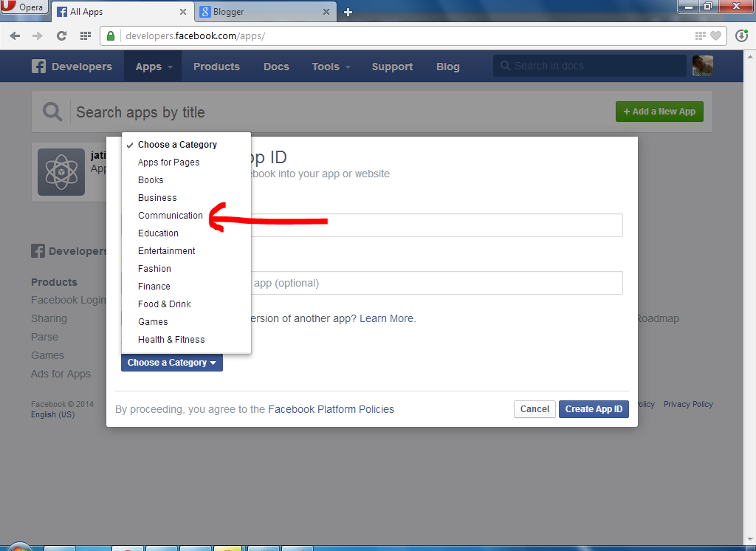Select Business category
Screen dimensions: 756x551
(186, 198)
